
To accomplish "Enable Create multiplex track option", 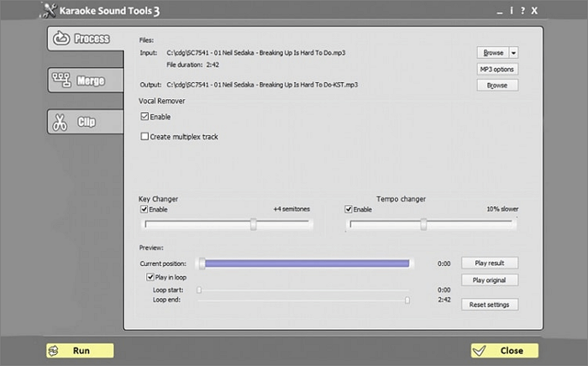I will (144, 136).
